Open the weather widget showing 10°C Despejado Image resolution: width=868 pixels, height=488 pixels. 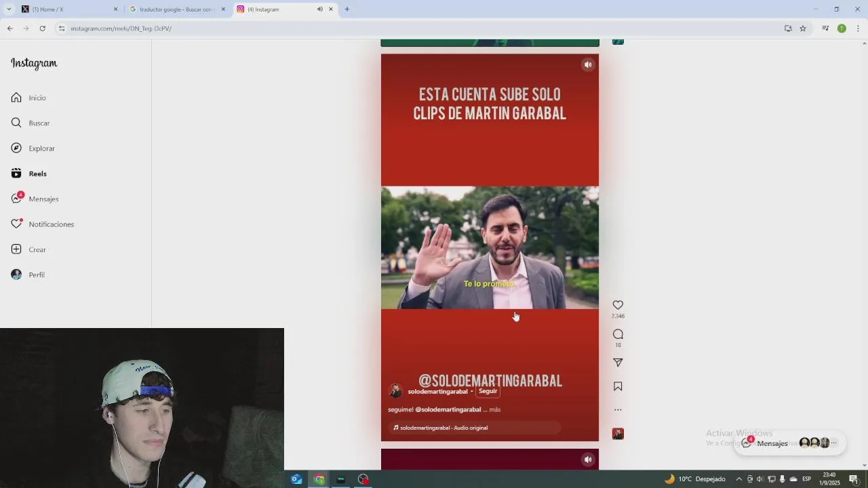[695, 479]
